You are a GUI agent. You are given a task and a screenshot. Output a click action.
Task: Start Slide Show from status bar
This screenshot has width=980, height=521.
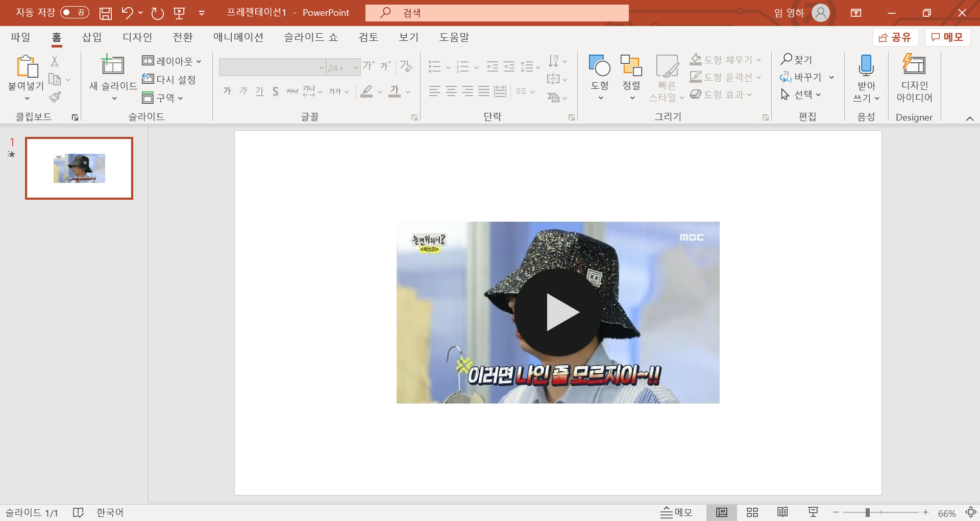pos(813,512)
